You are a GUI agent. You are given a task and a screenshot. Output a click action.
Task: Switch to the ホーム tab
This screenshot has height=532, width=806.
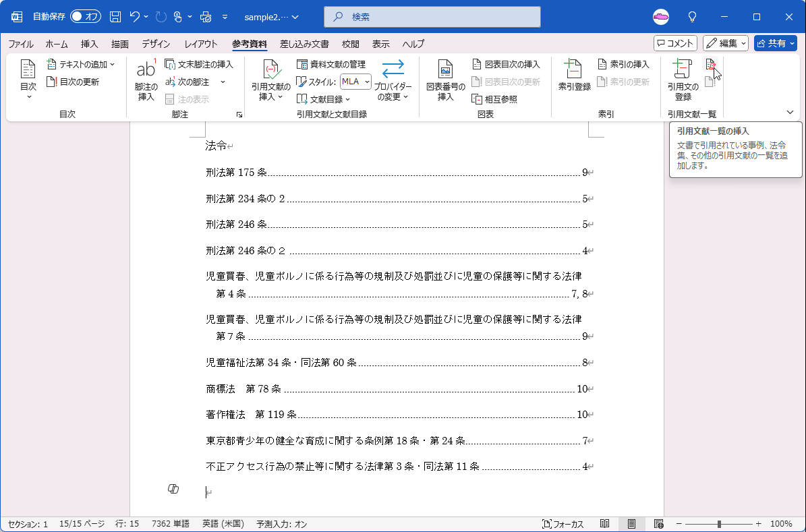click(x=57, y=45)
